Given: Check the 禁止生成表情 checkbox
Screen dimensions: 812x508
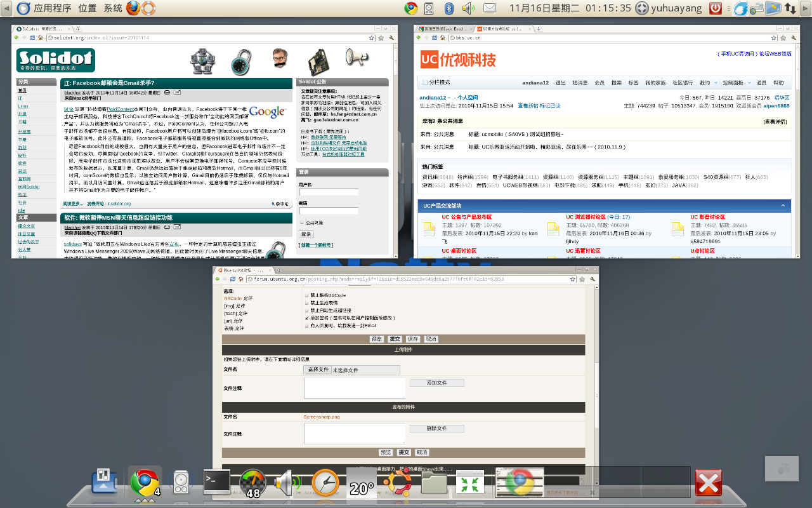Looking at the screenshot, I should (x=307, y=303).
